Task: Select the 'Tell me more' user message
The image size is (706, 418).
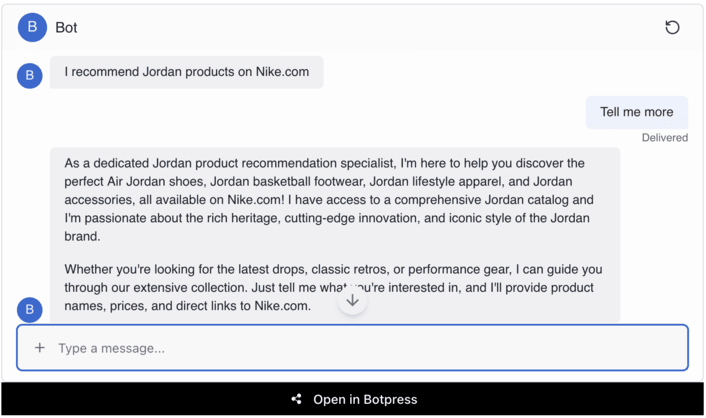Action: point(637,112)
